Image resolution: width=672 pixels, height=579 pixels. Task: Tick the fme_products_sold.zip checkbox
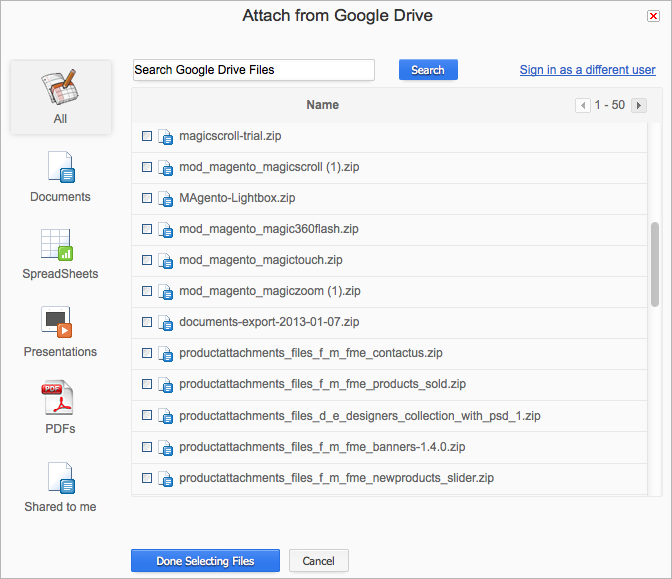147,384
